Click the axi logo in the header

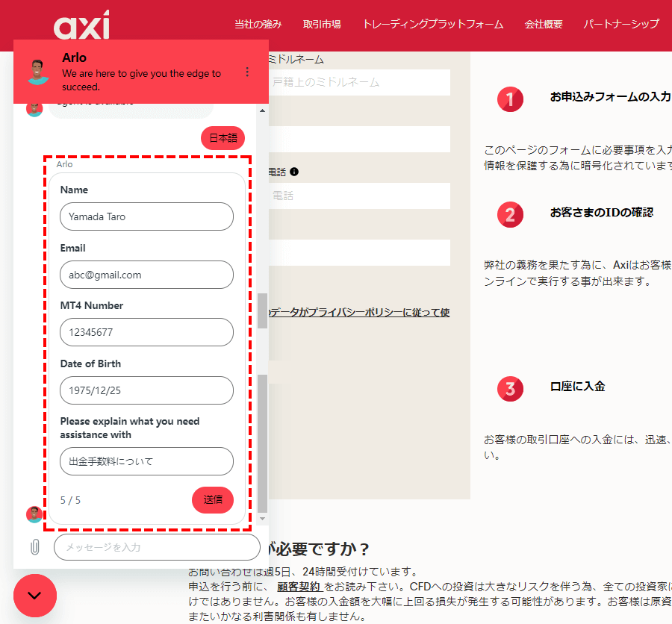[81, 25]
